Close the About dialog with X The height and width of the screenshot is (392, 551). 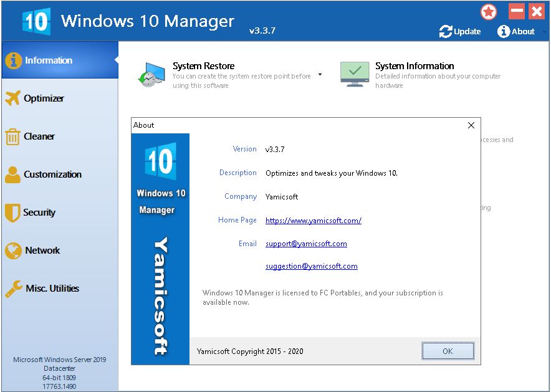pyautogui.click(x=471, y=125)
